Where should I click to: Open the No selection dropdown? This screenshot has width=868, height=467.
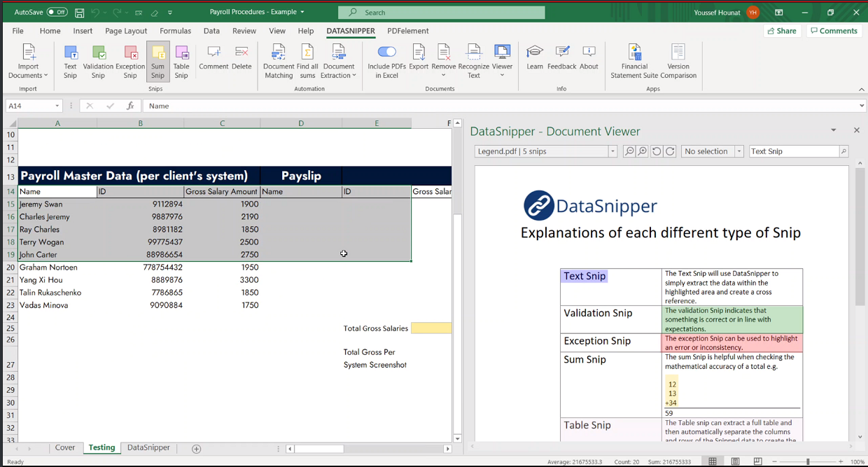[x=739, y=151]
